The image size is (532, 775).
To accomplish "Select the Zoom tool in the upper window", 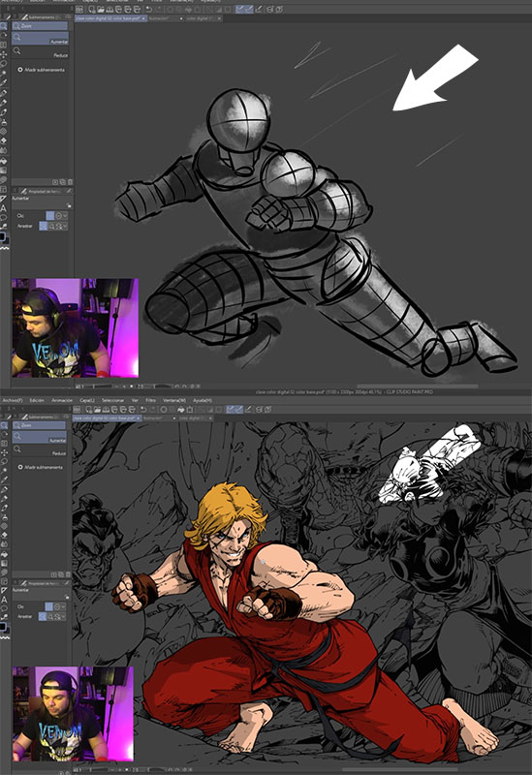I will (x=4, y=26).
